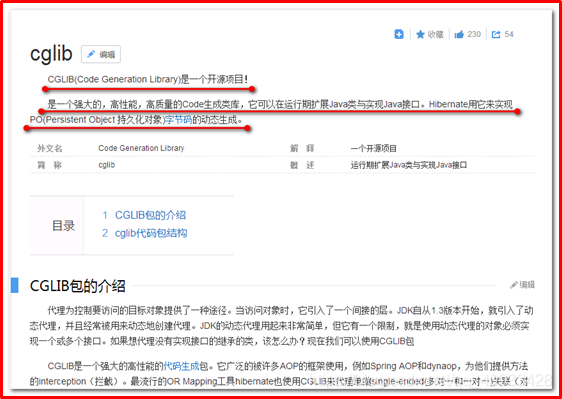Click the 概述 value 运行期扩展Java类与实现Java接口
This screenshot has width=562, height=399.
point(409,165)
